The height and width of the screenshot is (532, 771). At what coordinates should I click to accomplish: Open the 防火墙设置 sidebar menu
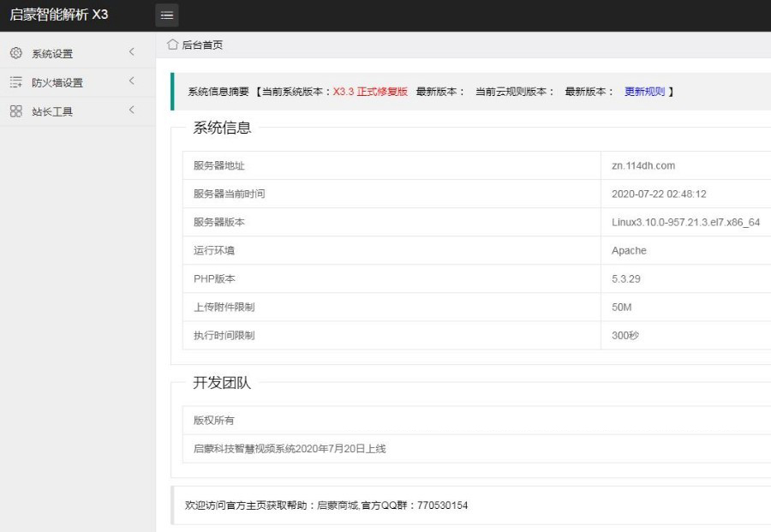click(57, 83)
